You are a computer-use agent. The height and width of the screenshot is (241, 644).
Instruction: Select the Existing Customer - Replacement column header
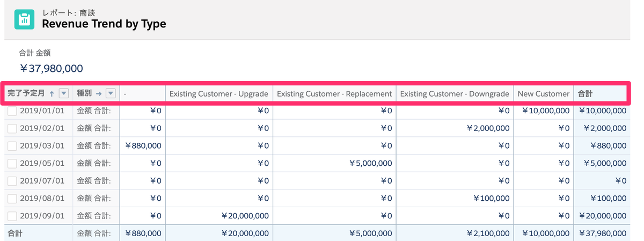(x=334, y=94)
